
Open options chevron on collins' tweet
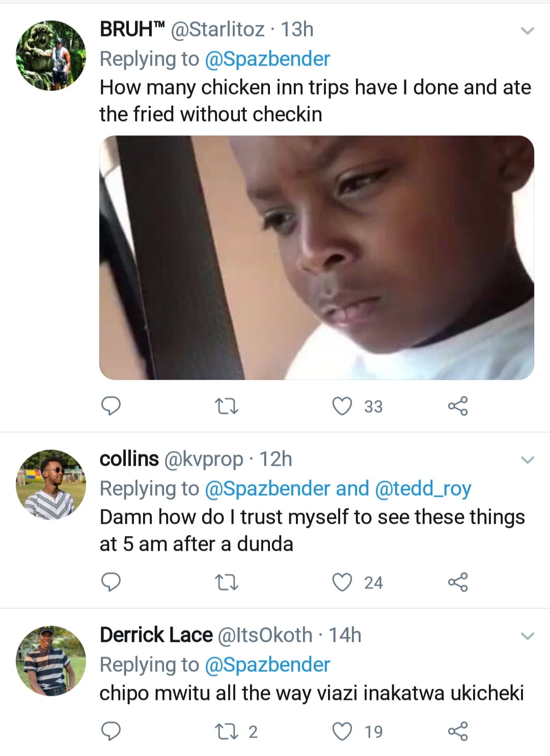[x=528, y=460]
